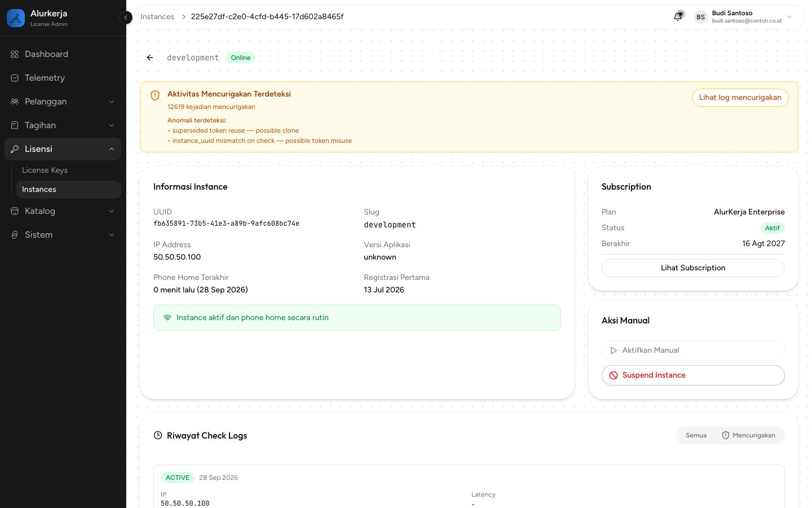Collapse the Lisensi menu chevron
The image size is (812, 508).
coord(112,149)
